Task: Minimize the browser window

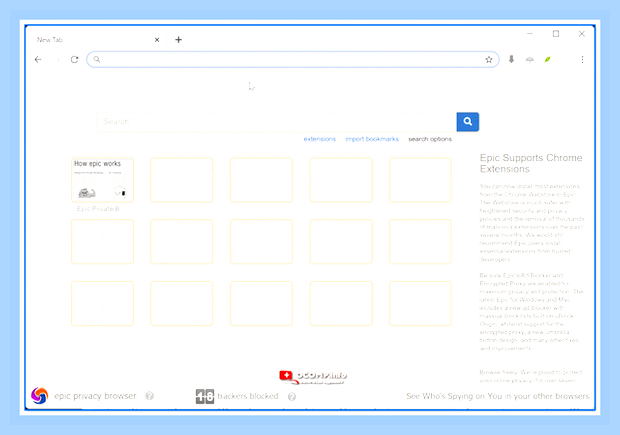Action: click(x=530, y=34)
